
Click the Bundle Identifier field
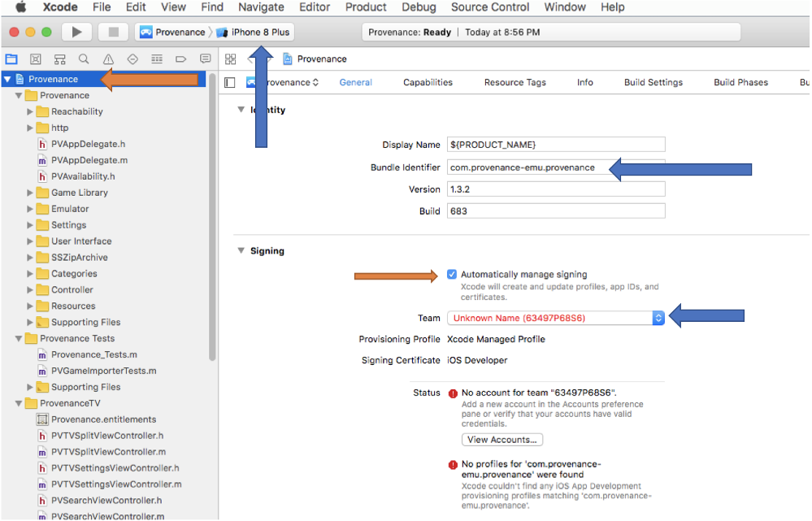click(x=556, y=167)
